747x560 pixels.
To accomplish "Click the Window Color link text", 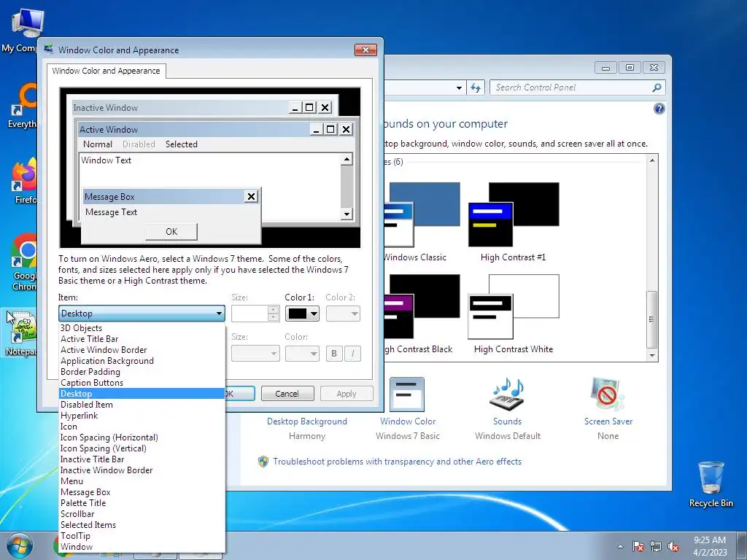I will [408, 421].
